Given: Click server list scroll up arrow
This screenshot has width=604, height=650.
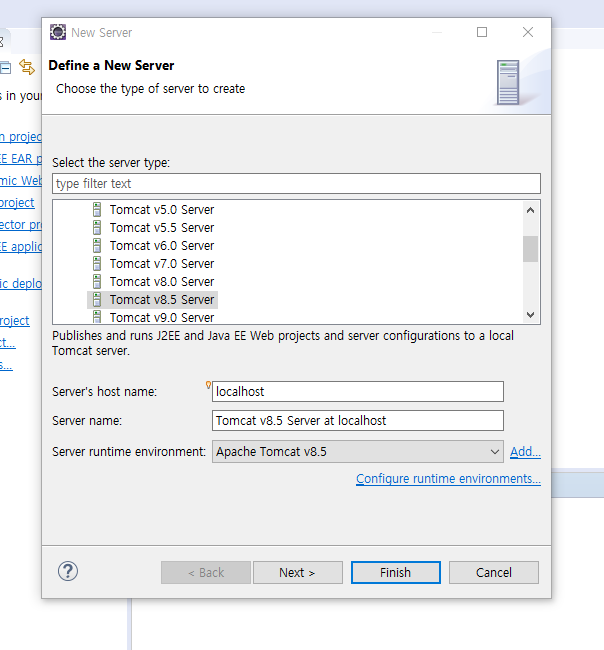Looking at the screenshot, I should click(x=530, y=210).
